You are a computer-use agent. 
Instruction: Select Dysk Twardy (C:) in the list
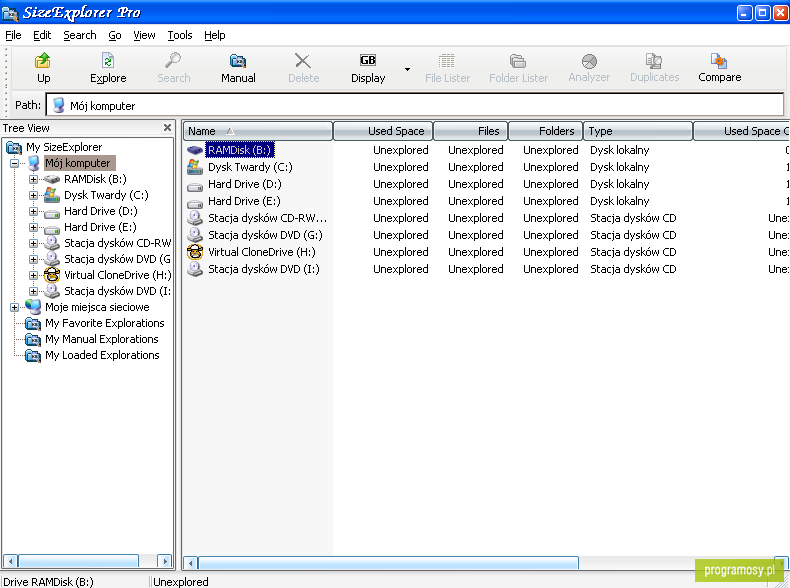coord(250,167)
